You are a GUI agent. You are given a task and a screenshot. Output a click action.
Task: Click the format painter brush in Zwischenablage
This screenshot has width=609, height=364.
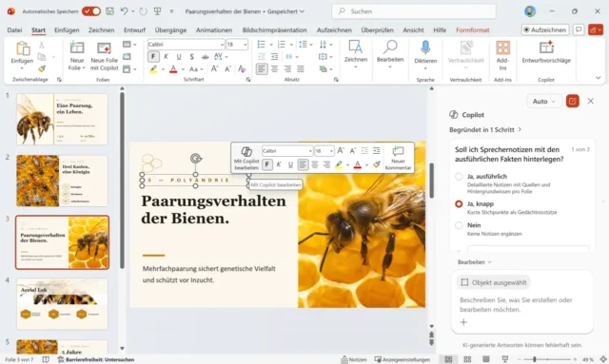click(x=42, y=68)
